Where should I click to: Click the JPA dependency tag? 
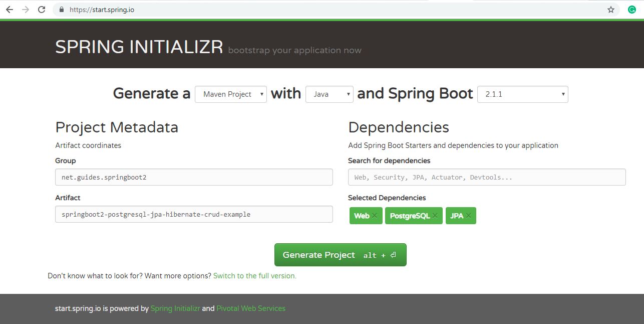tap(461, 216)
